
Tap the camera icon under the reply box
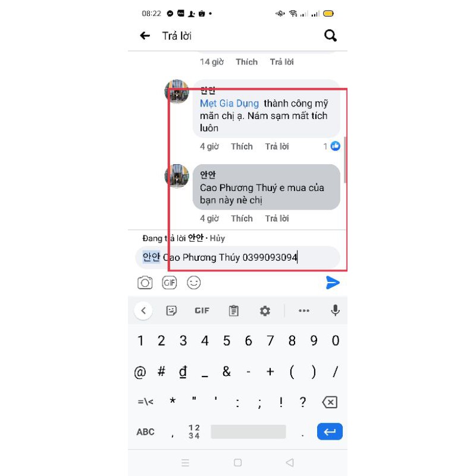[x=145, y=283]
